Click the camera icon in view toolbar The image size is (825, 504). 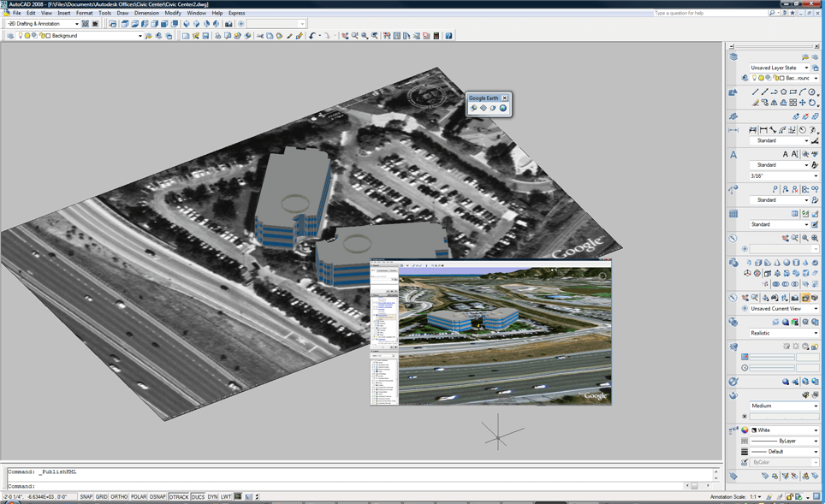[229, 24]
